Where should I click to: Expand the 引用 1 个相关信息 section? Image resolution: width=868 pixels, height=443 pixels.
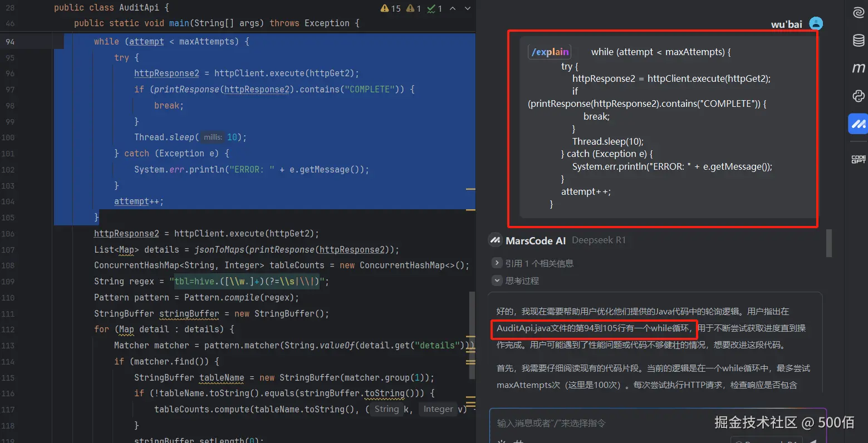click(497, 263)
